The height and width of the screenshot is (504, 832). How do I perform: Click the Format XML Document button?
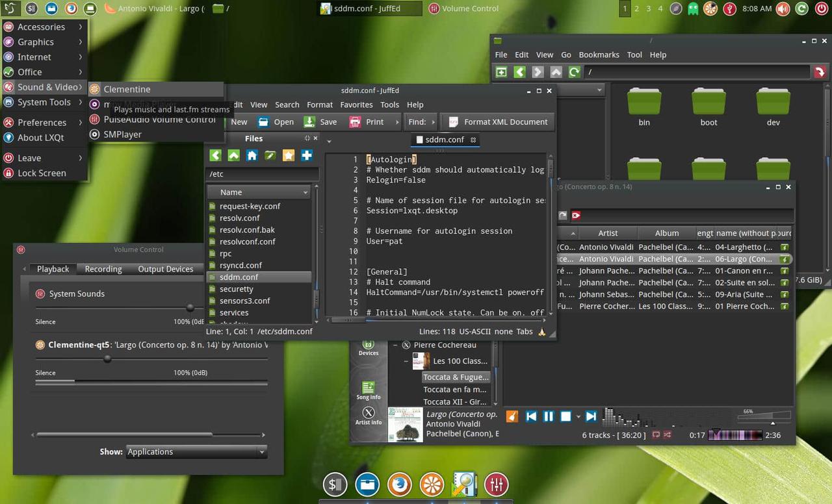tap(497, 121)
